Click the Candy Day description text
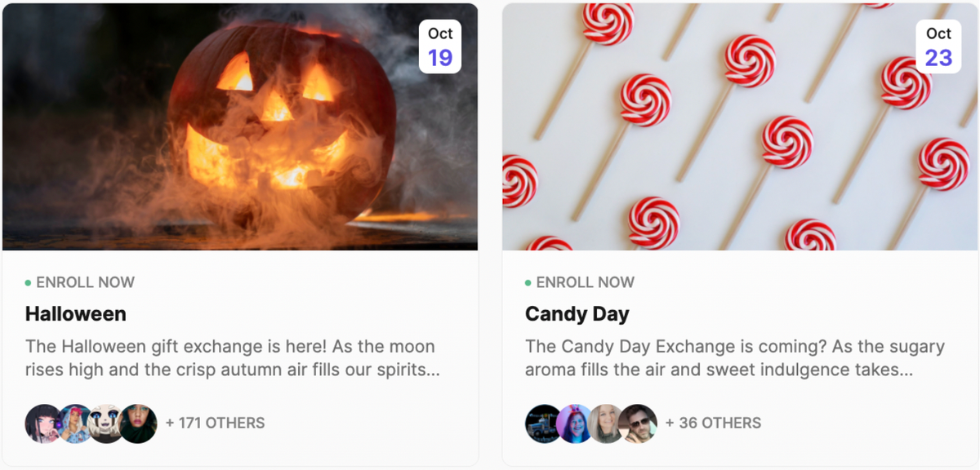This screenshot has height=470, width=980. tap(731, 357)
